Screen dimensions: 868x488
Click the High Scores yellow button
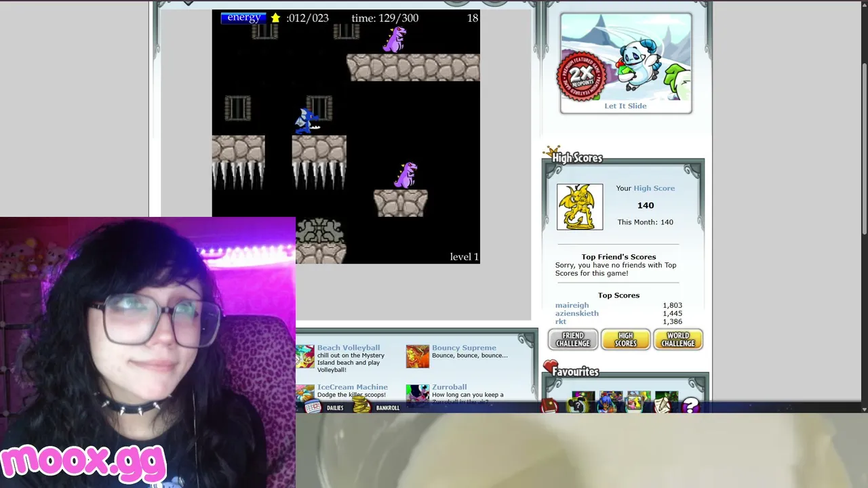coord(625,340)
